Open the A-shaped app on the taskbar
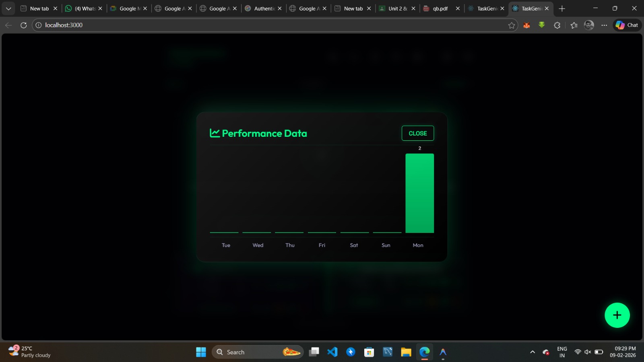644x362 pixels. click(x=443, y=352)
